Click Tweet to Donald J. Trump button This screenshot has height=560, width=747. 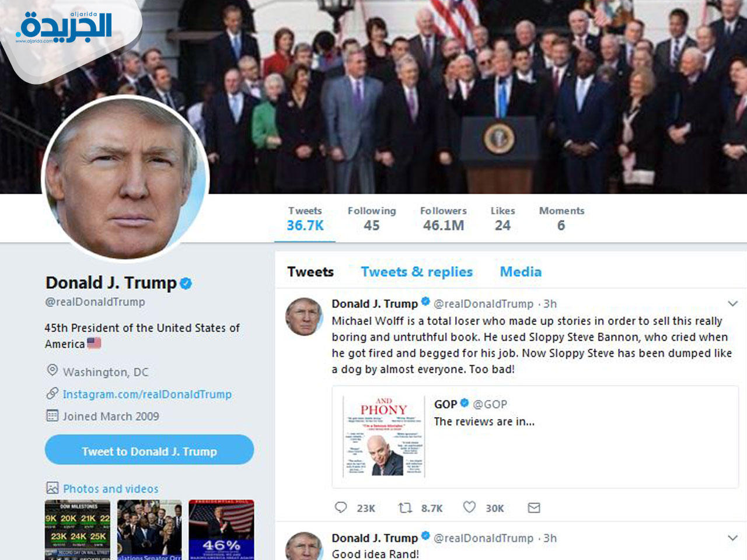149,450
